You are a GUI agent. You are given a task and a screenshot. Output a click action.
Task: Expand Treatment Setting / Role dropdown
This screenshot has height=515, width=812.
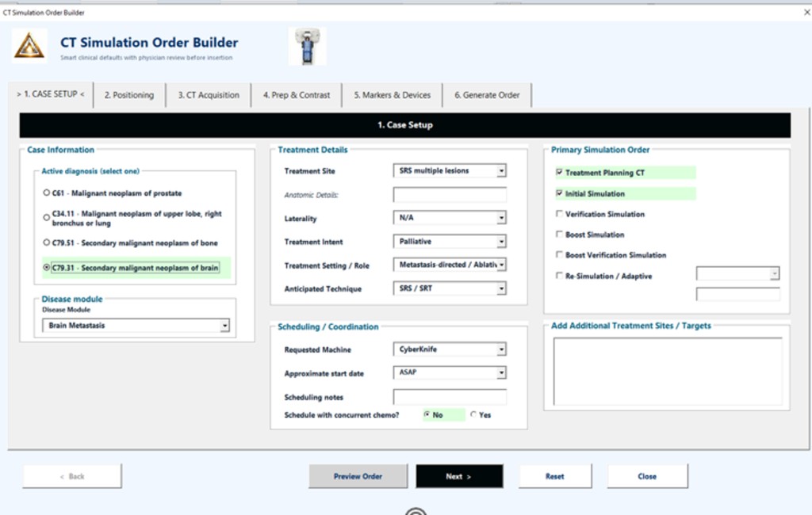click(x=501, y=265)
